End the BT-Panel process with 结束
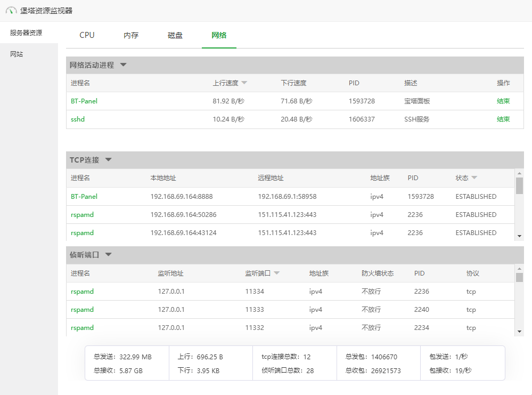The height and width of the screenshot is (395, 532). pos(503,101)
